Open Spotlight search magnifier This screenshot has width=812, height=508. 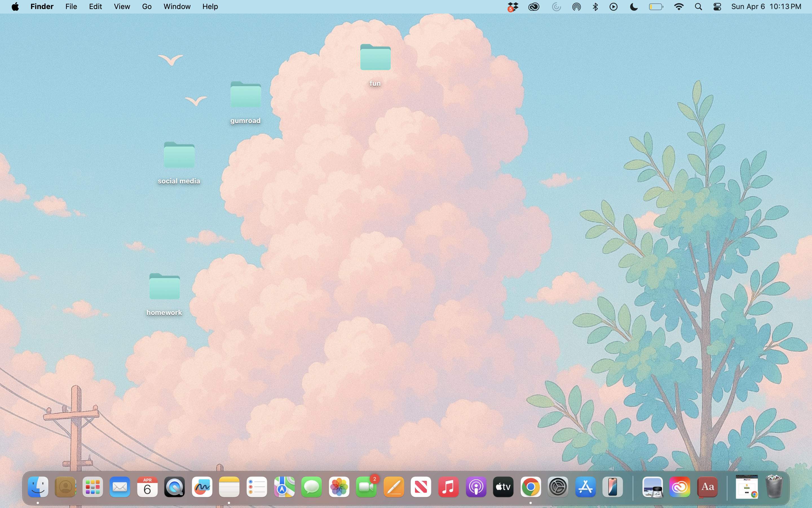tap(699, 7)
